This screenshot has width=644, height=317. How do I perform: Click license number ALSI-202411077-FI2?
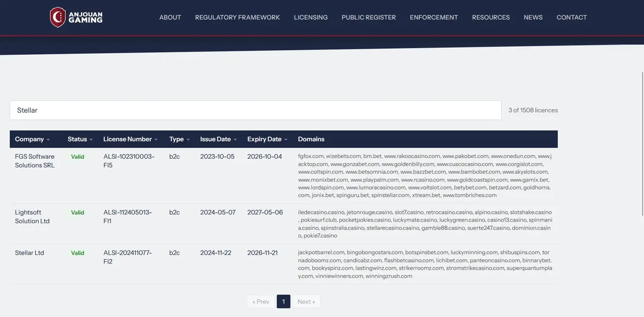point(128,257)
